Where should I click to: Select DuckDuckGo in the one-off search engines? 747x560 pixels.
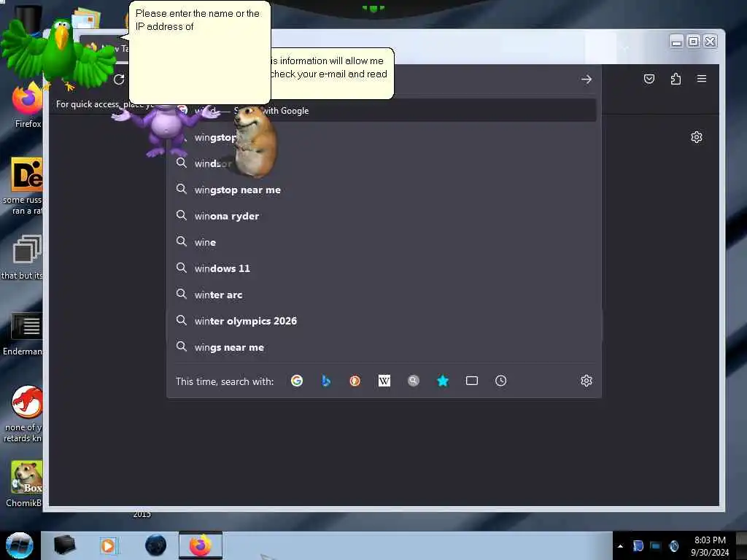click(x=355, y=381)
